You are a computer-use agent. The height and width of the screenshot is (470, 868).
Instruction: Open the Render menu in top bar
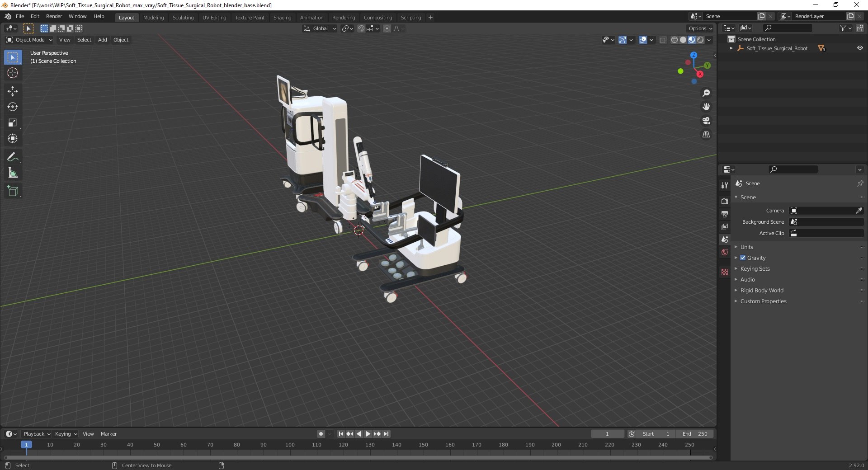[x=54, y=16]
